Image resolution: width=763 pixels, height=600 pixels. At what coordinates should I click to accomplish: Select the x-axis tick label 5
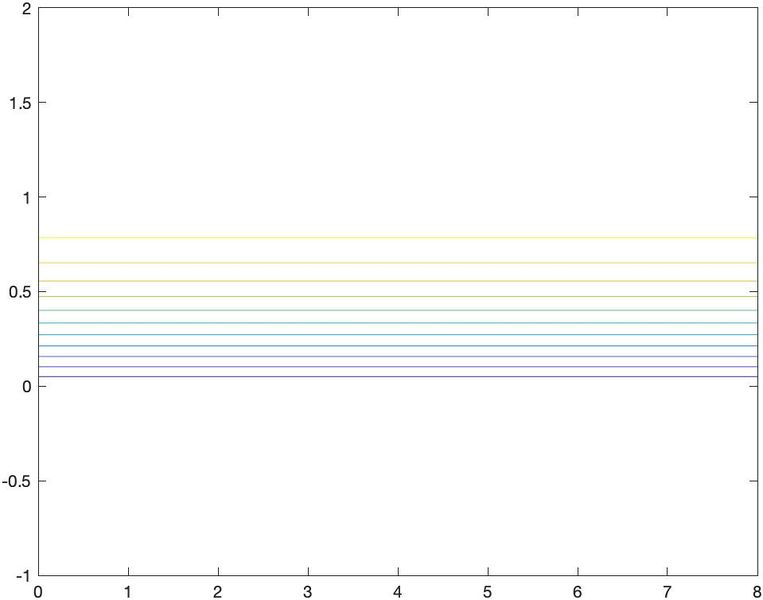488,591
